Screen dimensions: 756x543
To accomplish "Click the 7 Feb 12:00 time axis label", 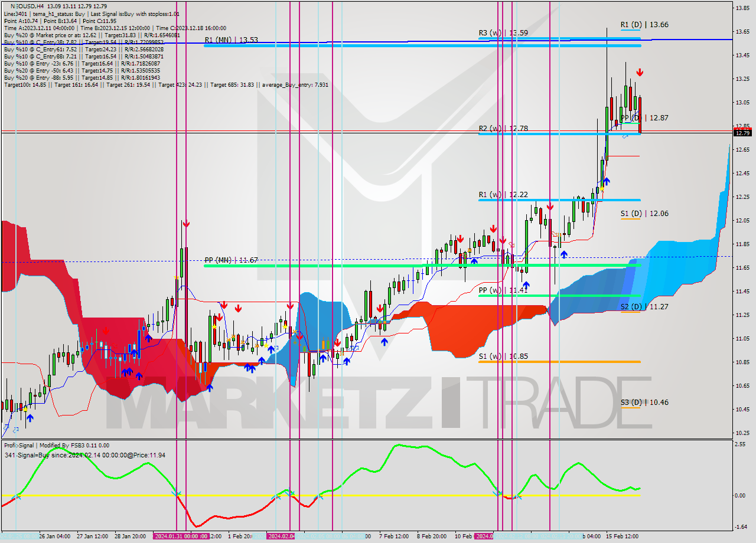I will click(393, 537).
